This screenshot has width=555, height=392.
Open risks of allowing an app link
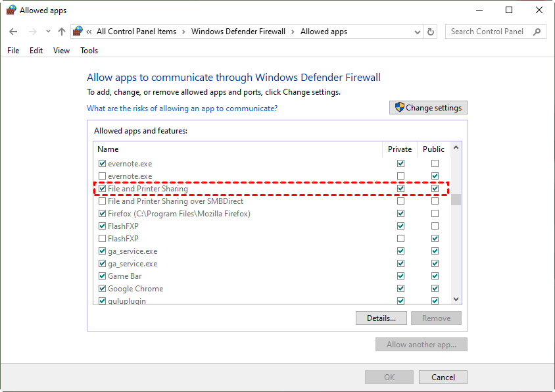[x=182, y=109]
